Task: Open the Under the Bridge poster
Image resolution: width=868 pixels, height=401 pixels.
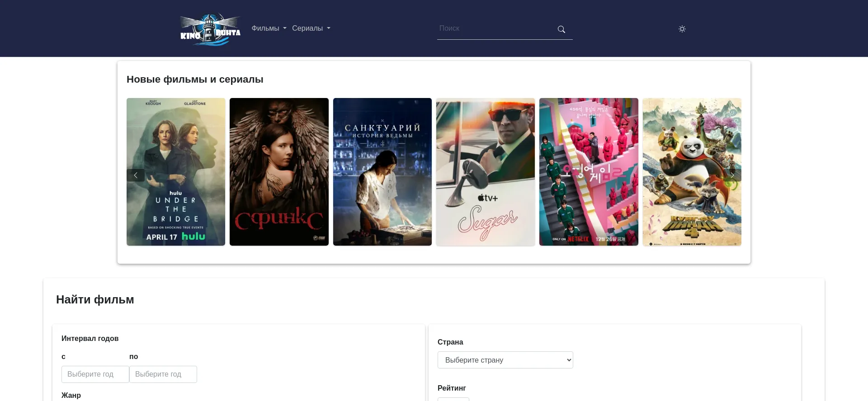Action: 176,172
